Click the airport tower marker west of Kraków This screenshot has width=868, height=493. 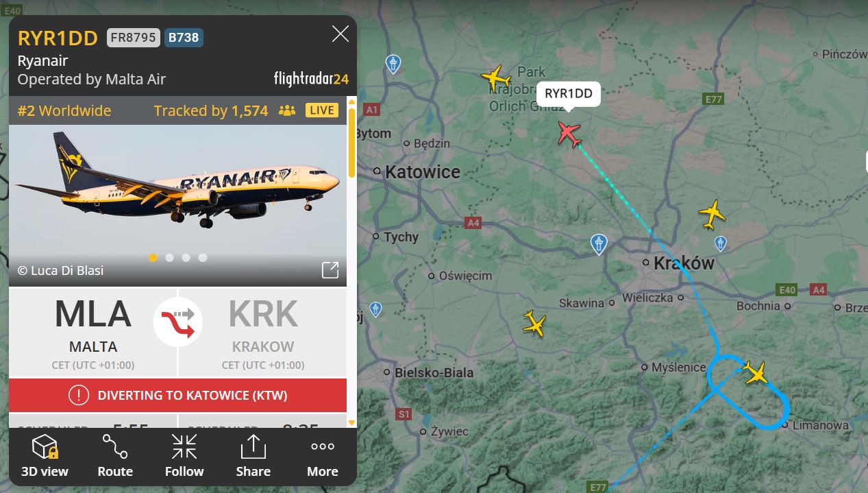pyautogui.click(x=599, y=244)
